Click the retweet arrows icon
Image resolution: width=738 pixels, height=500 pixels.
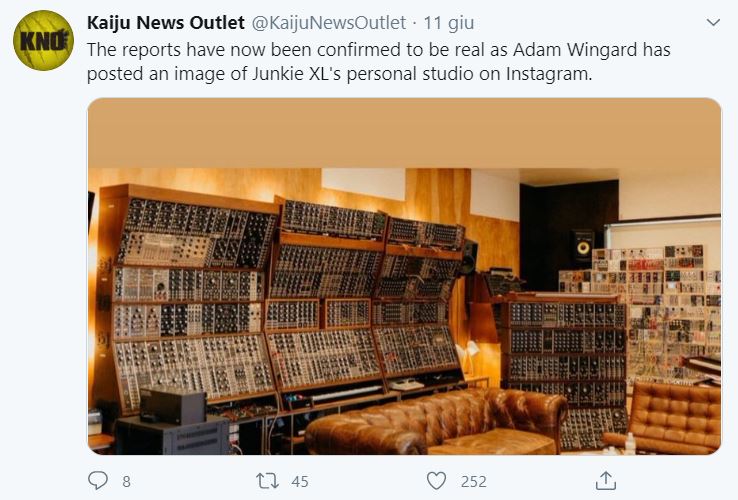point(267,481)
